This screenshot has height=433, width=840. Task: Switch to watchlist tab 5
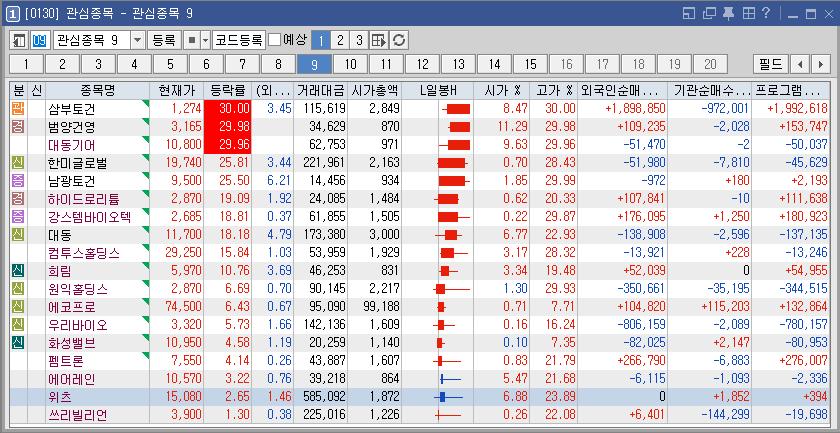[x=170, y=65]
